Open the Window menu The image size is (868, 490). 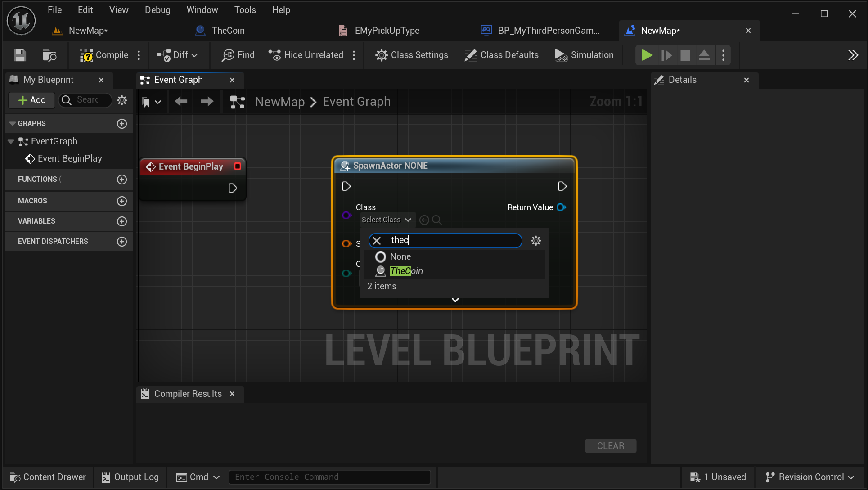pos(202,10)
